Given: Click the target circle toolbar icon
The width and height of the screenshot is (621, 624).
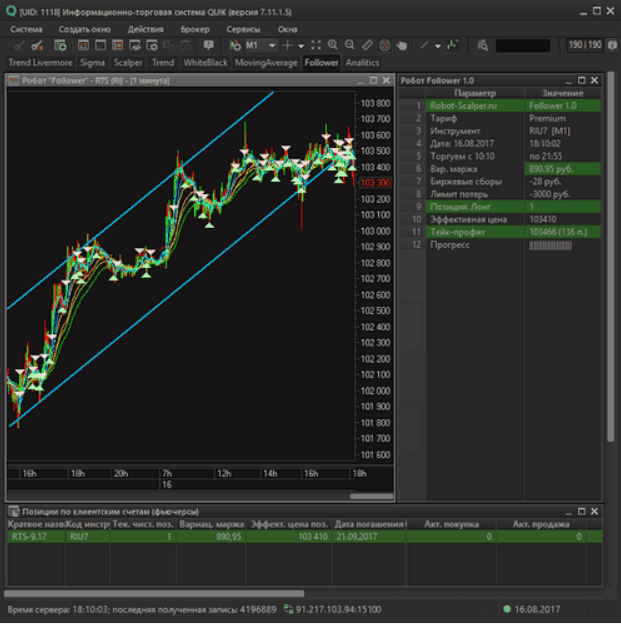Looking at the screenshot, I should coord(385,46).
